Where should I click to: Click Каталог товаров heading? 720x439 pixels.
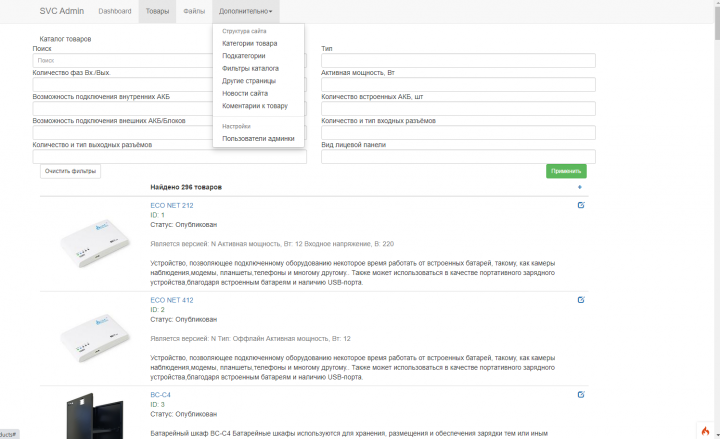(x=65, y=39)
